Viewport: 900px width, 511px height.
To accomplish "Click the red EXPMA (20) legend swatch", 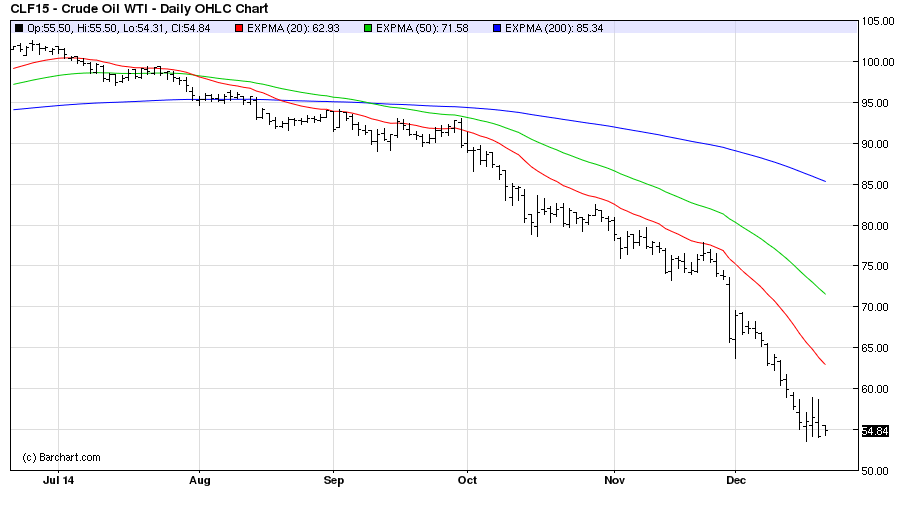I will pyautogui.click(x=240, y=28).
